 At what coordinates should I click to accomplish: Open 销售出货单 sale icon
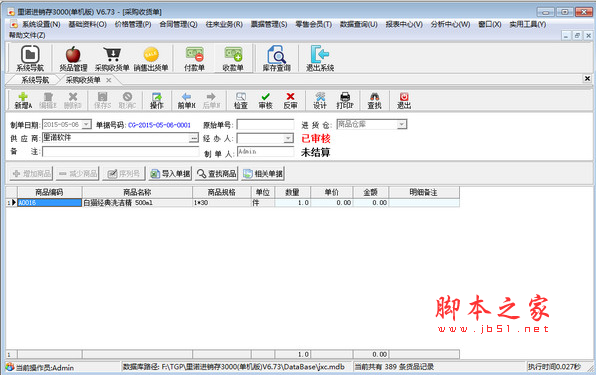(x=151, y=58)
